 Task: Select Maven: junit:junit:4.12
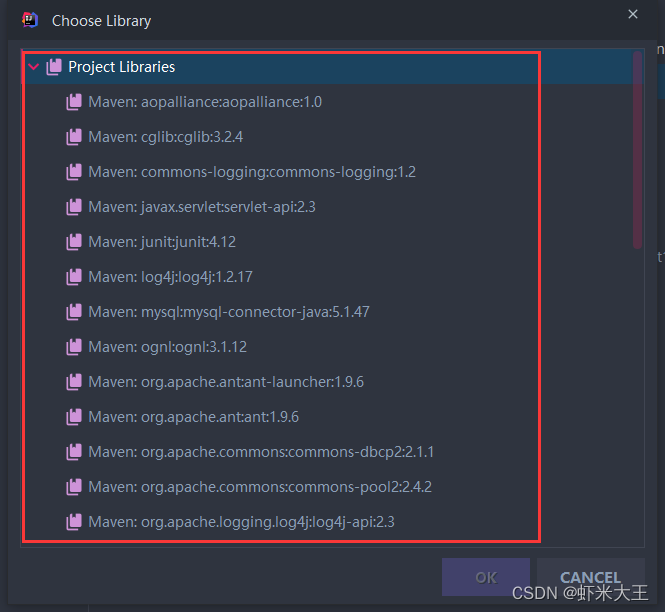[162, 242]
